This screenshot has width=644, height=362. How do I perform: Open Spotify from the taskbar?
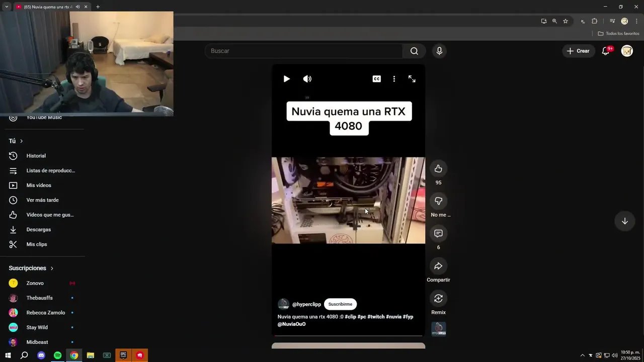point(58,355)
